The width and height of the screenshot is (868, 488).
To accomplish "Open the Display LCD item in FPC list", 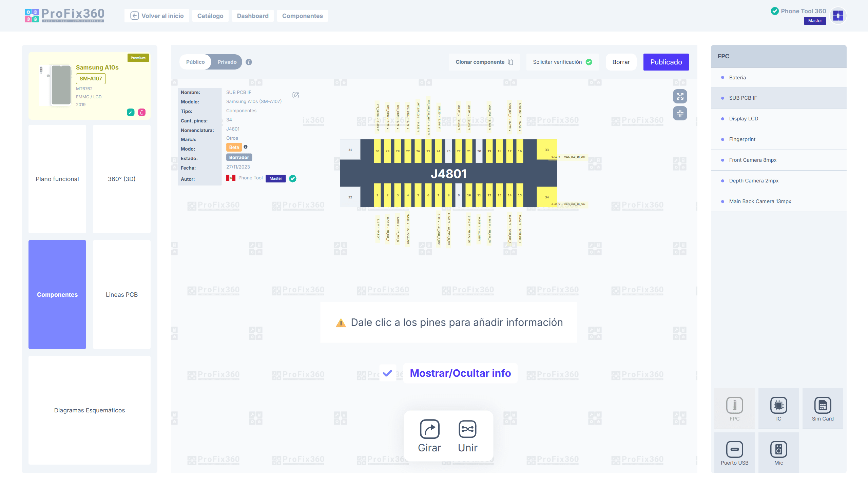I will 744,119.
